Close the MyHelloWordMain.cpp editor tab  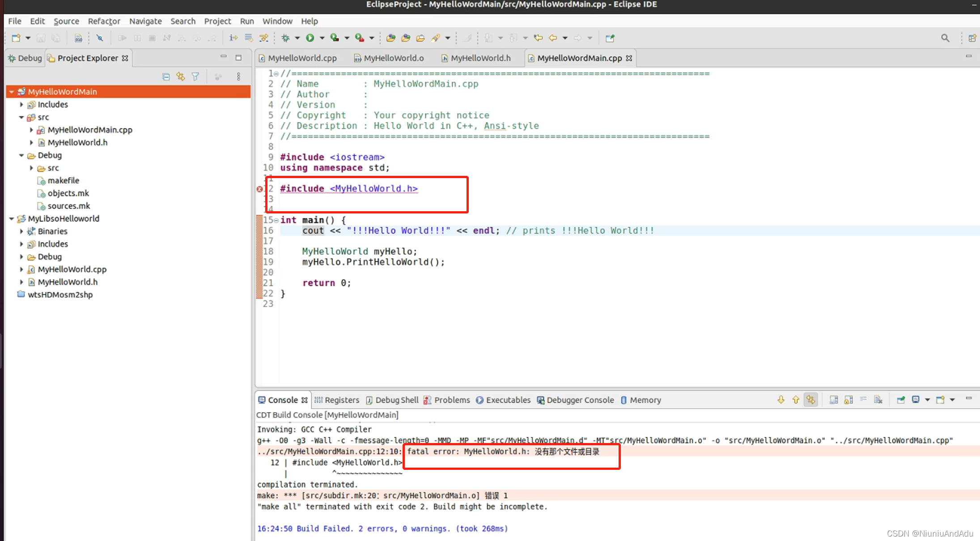(x=629, y=58)
